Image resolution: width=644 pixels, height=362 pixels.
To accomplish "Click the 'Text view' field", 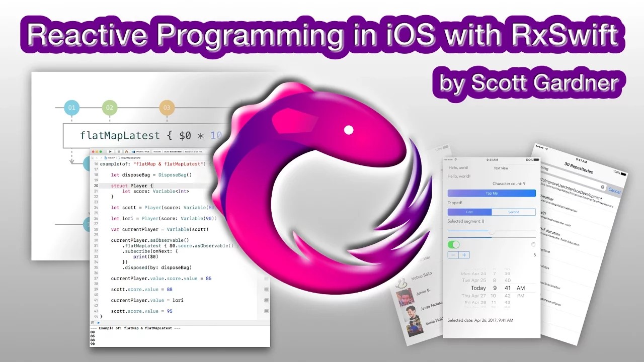I will pyautogui.click(x=501, y=168).
